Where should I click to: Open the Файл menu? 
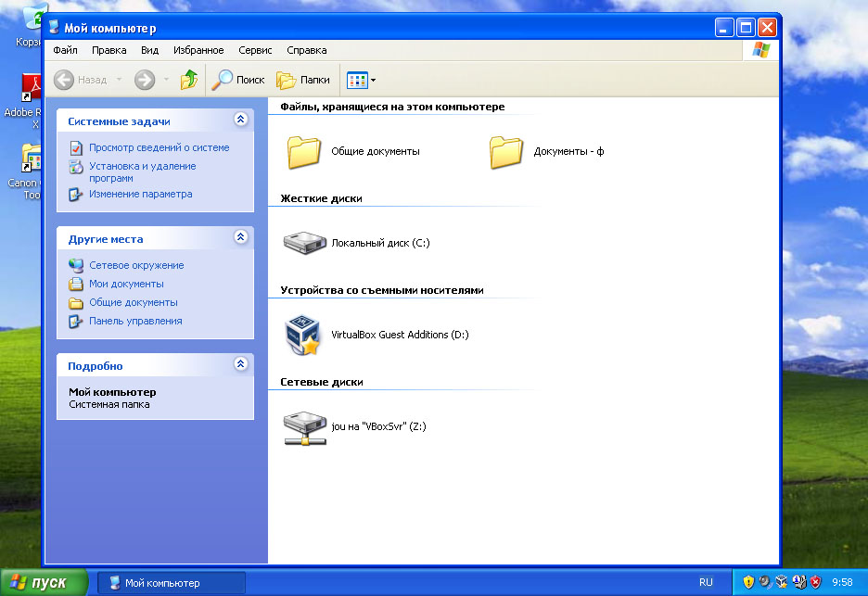(x=65, y=50)
